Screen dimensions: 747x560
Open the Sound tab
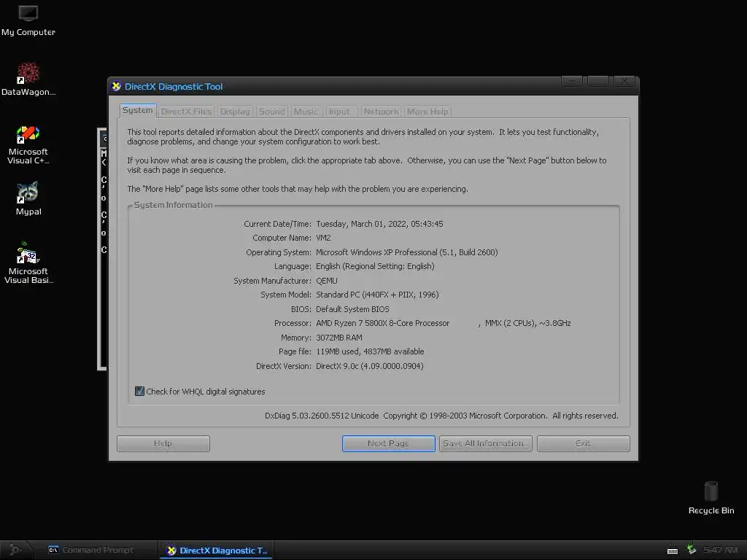272,112
